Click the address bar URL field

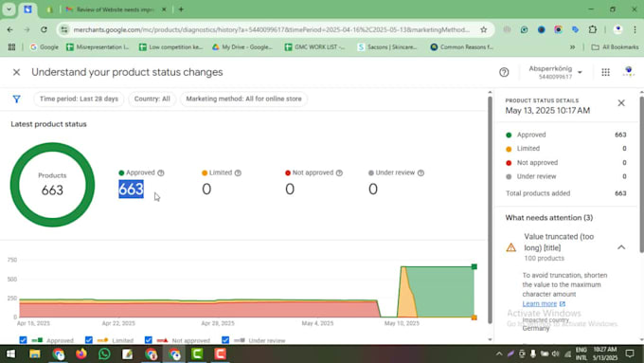[271, 29]
